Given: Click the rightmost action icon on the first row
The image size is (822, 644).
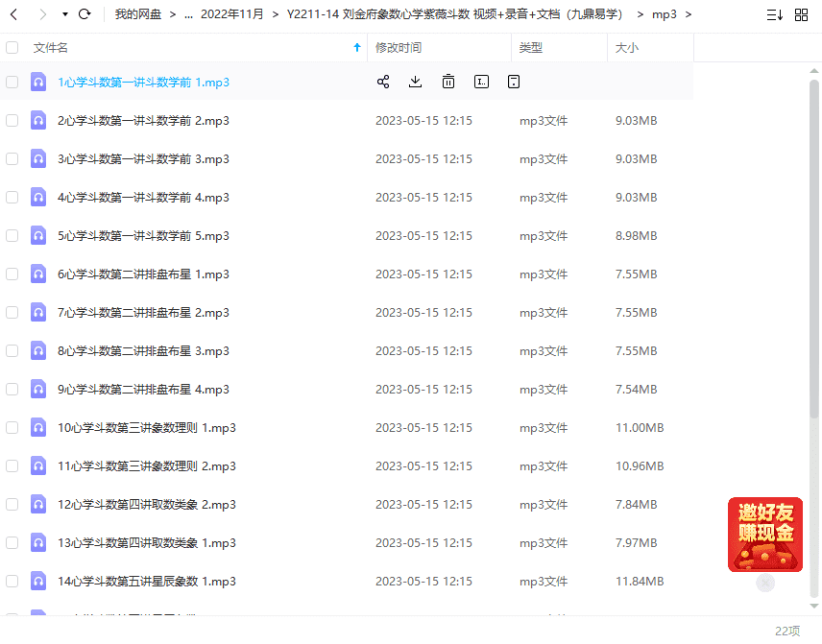Looking at the screenshot, I should click(x=514, y=82).
